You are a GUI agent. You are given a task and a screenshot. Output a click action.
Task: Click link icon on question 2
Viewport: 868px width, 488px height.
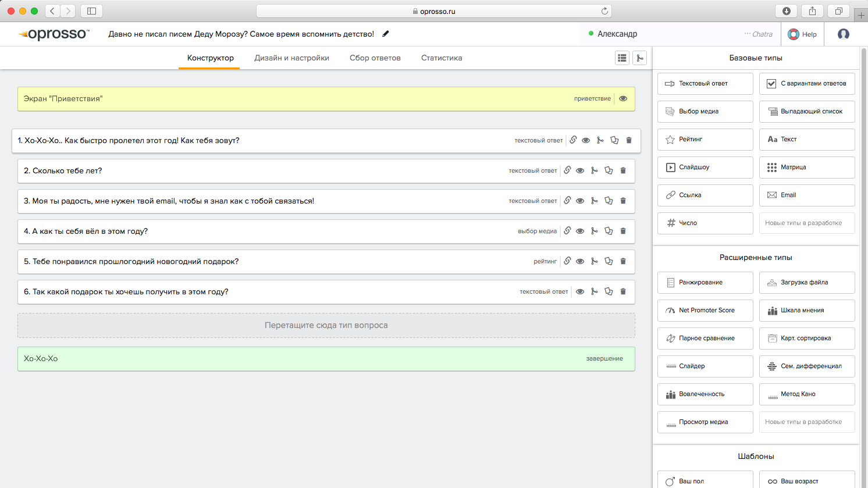[567, 170]
